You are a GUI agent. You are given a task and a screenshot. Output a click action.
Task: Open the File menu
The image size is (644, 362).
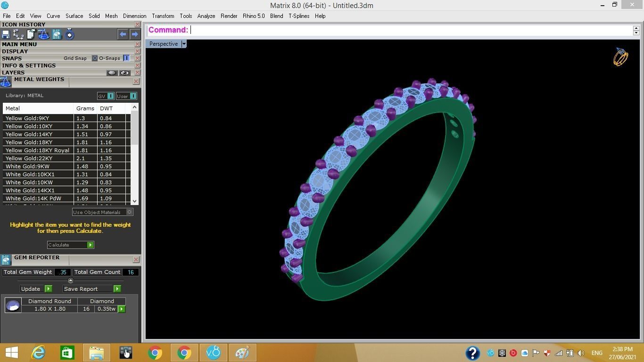pos(7,16)
